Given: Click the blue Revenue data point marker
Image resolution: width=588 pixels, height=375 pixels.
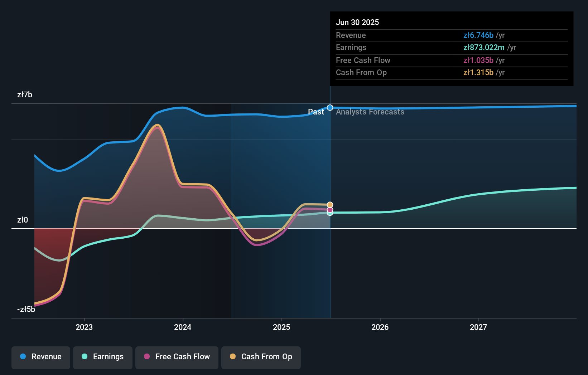Looking at the screenshot, I should pos(330,108).
